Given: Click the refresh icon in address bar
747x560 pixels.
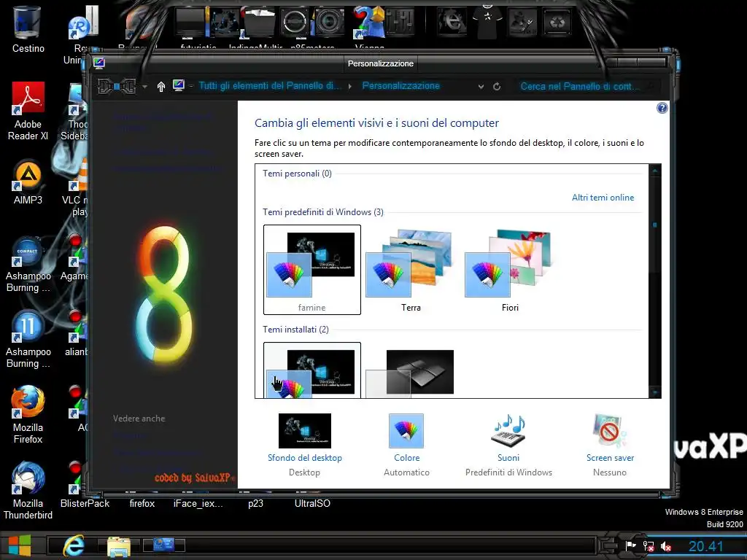Looking at the screenshot, I should tap(496, 86).
